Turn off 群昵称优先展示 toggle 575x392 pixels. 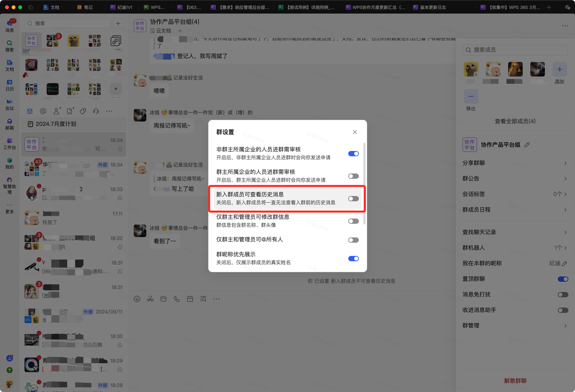(x=353, y=259)
